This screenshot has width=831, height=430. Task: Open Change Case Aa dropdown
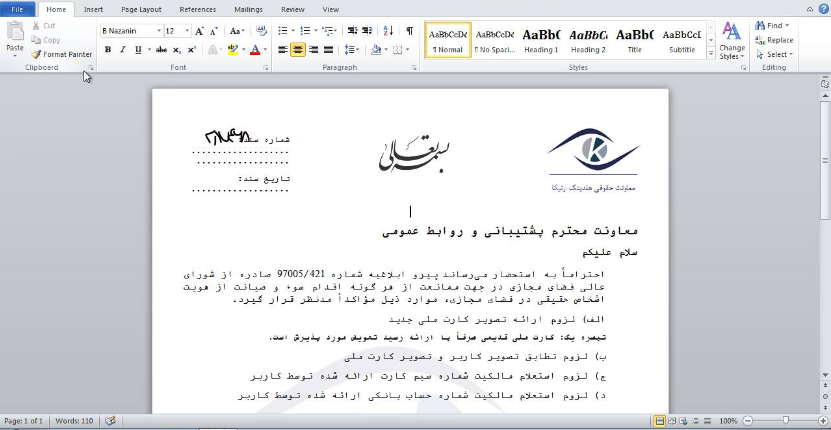(x=237, y=31)
